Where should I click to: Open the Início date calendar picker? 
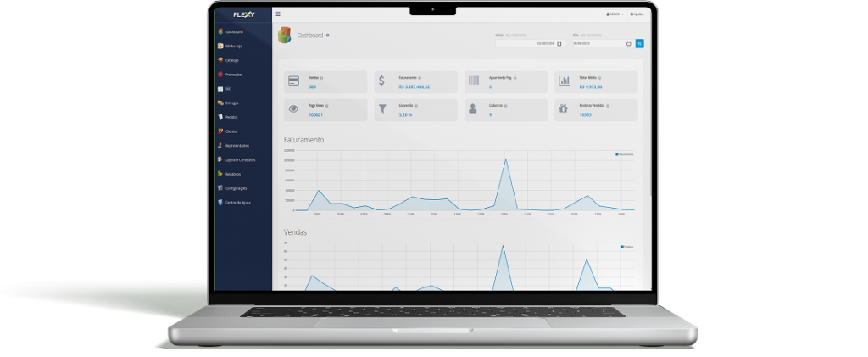click(x=559, y=43)
